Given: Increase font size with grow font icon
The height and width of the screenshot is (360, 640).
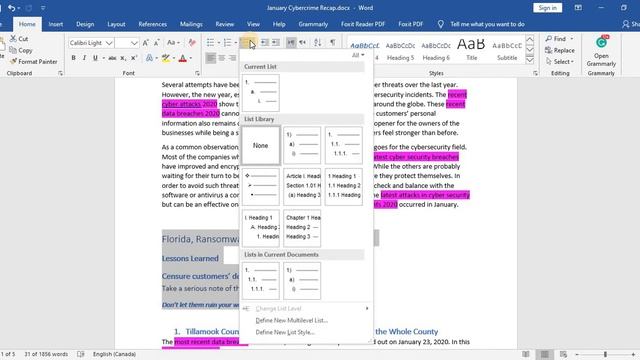Looking at the screenshot, I should pyautogui.click(x=146, y=43).
